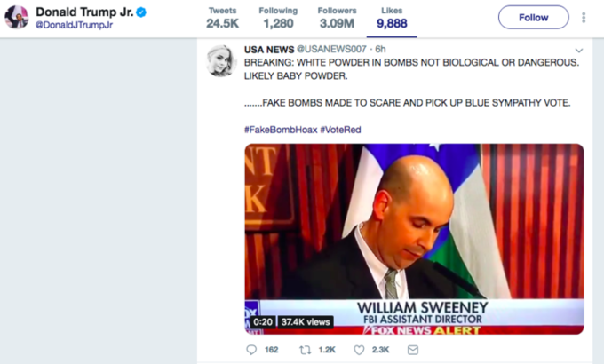
Task: Open the #VoteRed hashtag
Action: pos(340,130)
